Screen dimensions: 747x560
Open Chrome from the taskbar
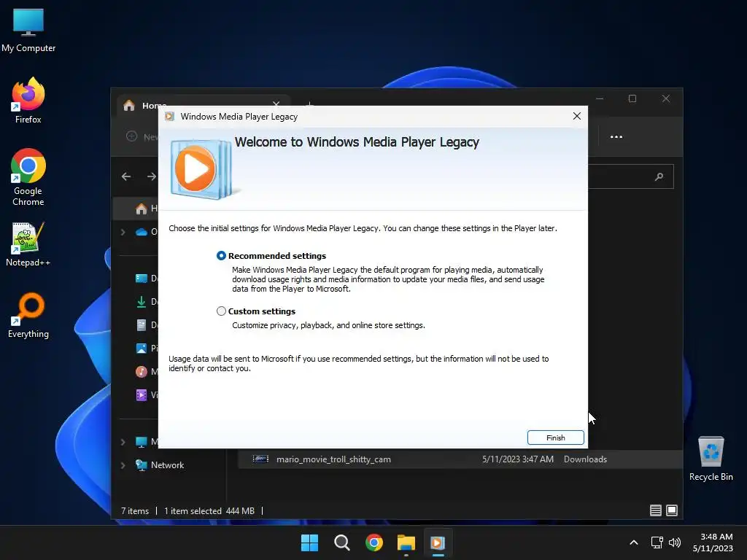coord(374,542)
